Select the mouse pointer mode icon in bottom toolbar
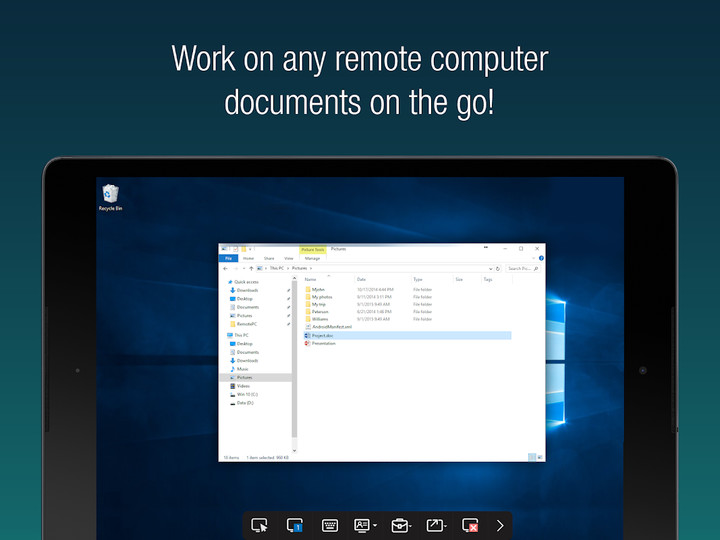This screenshot has height=540, width=720. coord(259,525)
